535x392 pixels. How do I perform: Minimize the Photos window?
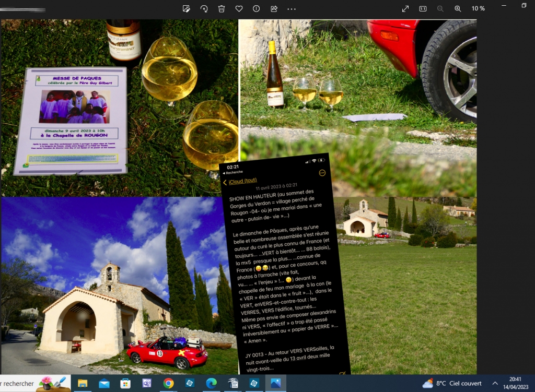504,5
